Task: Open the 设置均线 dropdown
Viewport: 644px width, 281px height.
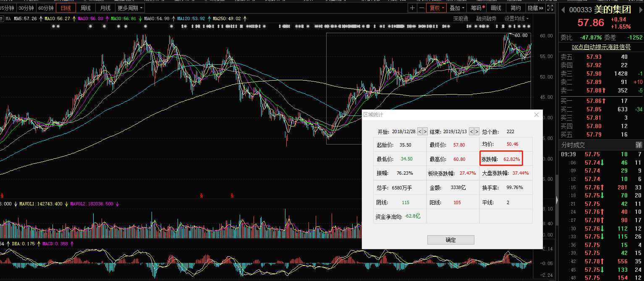Action: [x=516, y=18]
